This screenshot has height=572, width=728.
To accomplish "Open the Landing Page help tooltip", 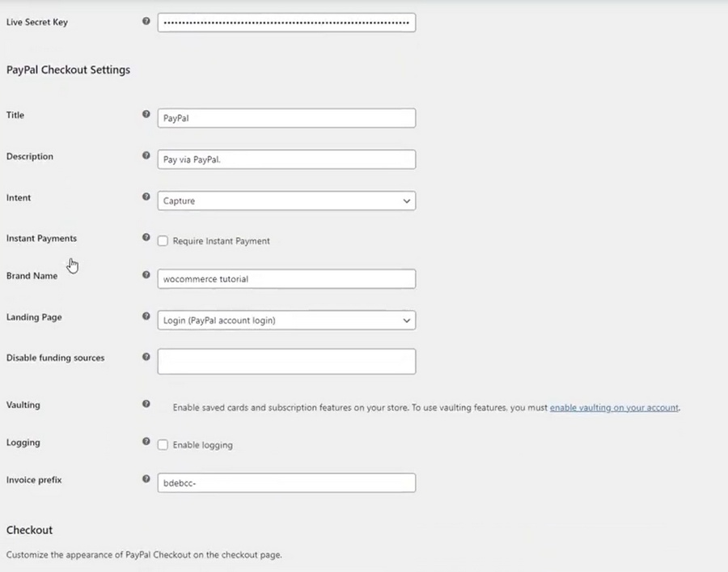I will click(x=146, y=316).
